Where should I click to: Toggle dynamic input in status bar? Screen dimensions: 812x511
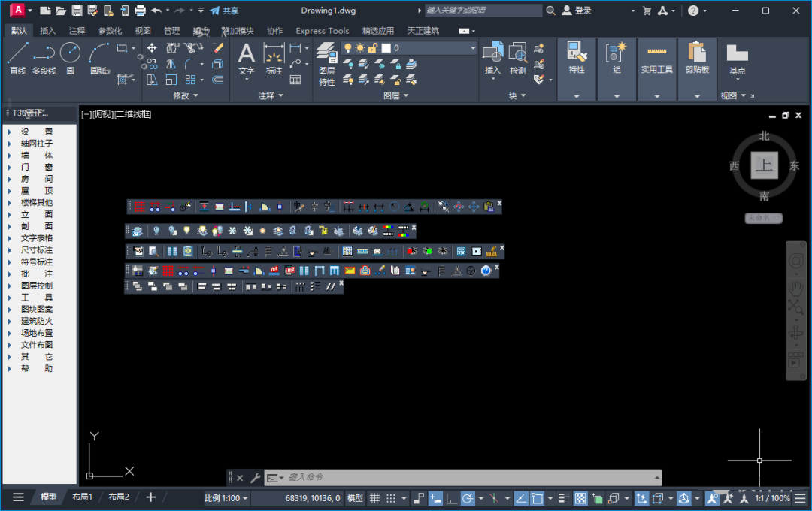[x=435, y=498]
